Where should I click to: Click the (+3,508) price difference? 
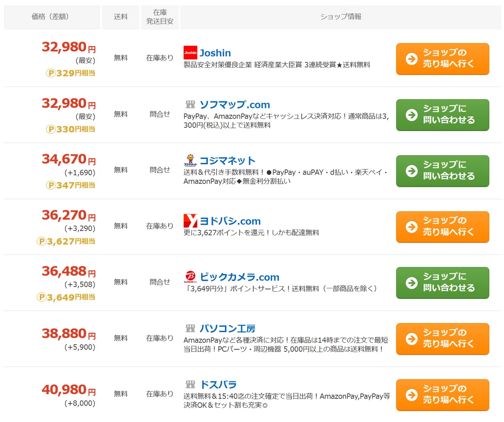tap(80, 285)
